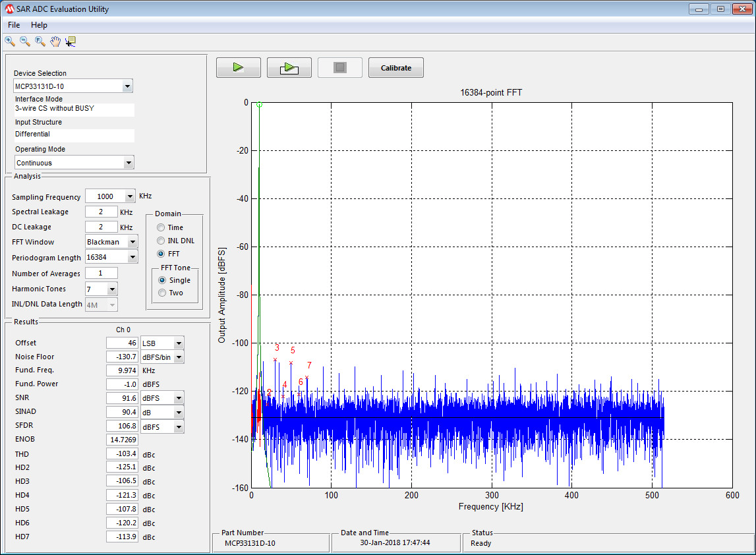Open the Help menu

(x=39, y=25)
